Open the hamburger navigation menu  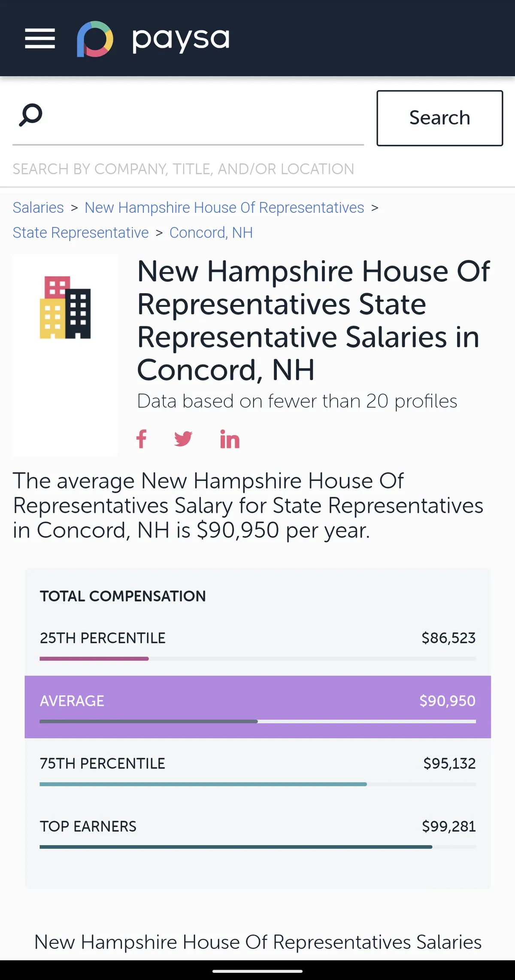tap(40, 39)
